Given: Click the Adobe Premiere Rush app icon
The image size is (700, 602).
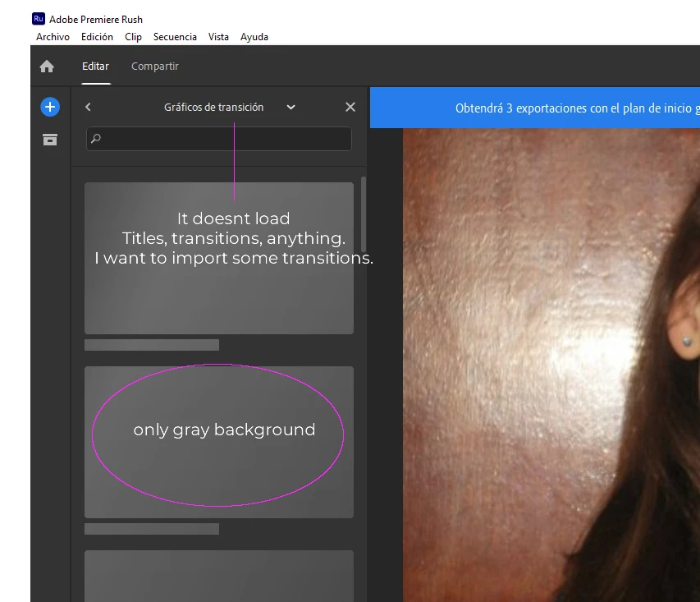Looking at the screenshot, I should pyautogui.click(x=39, y=19).
